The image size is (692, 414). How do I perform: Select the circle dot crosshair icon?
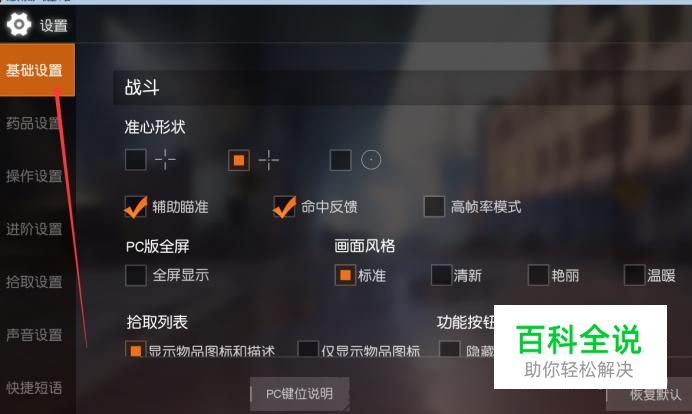(371, 160)
